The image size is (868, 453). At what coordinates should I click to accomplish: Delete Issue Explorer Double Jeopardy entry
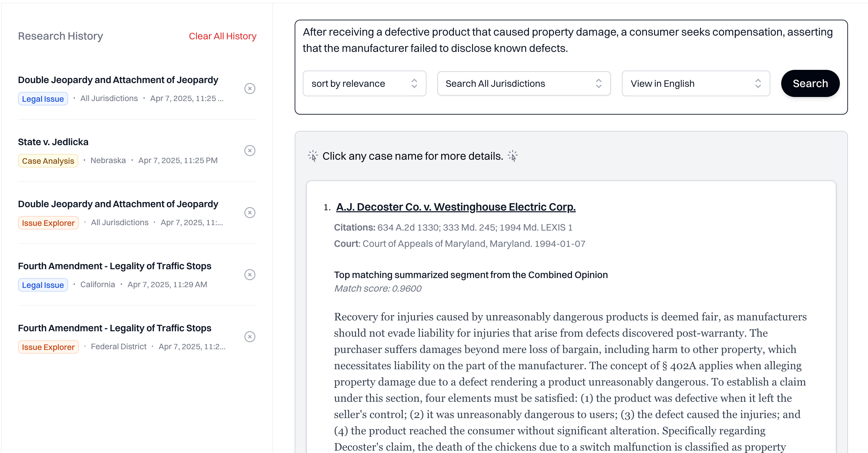click(x=250, y=213)
